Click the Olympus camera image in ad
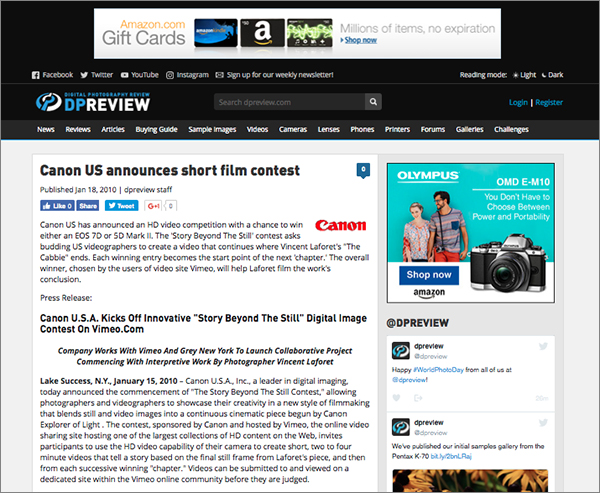This screenshot has width=600, height=493. [x=509, y=264]
